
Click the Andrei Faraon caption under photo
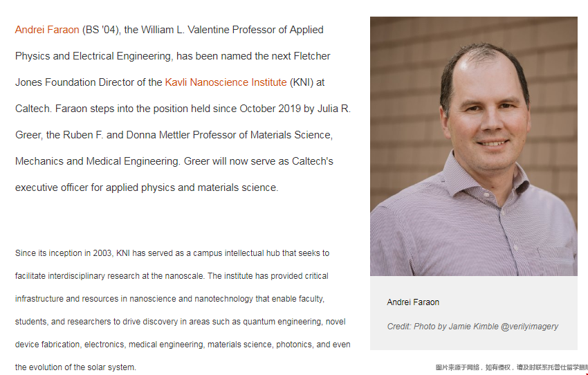413,302
